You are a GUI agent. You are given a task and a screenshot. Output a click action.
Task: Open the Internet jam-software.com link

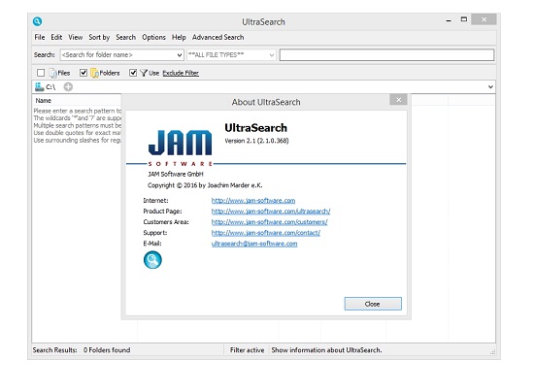pos(253,201)
